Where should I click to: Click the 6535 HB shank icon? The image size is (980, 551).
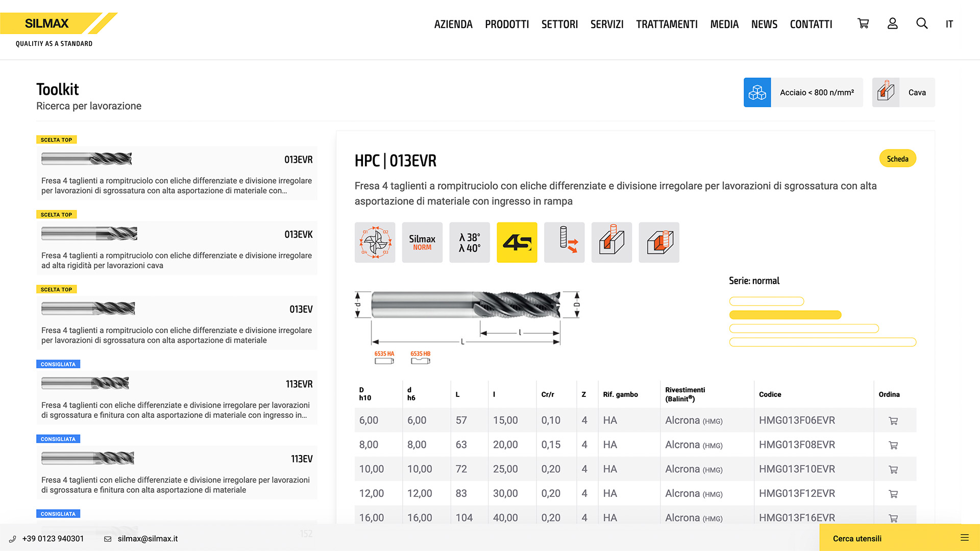[421, 358]
